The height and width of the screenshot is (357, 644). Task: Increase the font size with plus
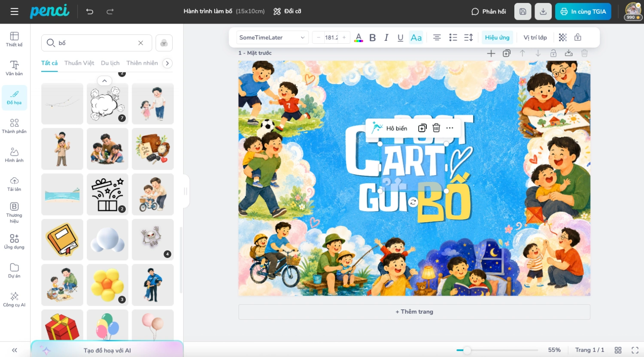pos(344,37)
